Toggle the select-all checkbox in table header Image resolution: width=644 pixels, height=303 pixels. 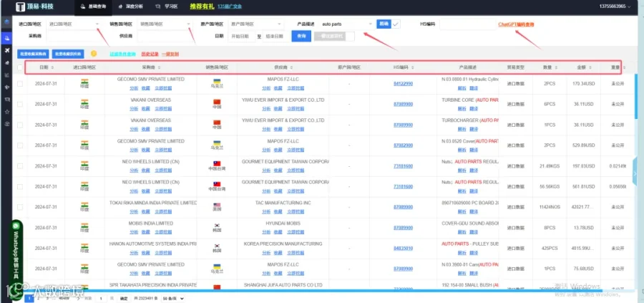(20, 67)
